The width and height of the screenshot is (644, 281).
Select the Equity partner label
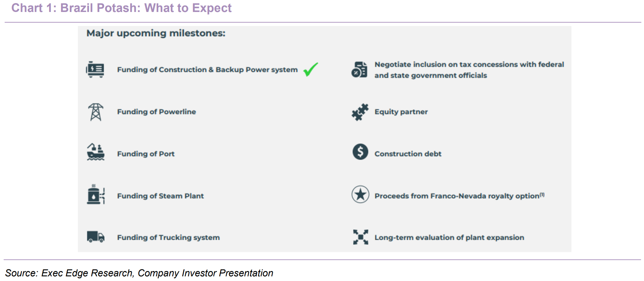pos(401,112)
